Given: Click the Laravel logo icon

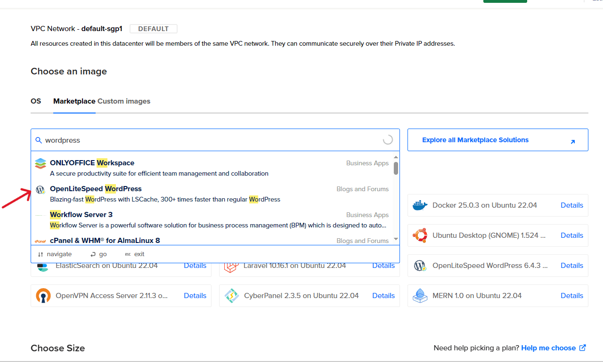Looking at the screenshot, I should [231, 267].
